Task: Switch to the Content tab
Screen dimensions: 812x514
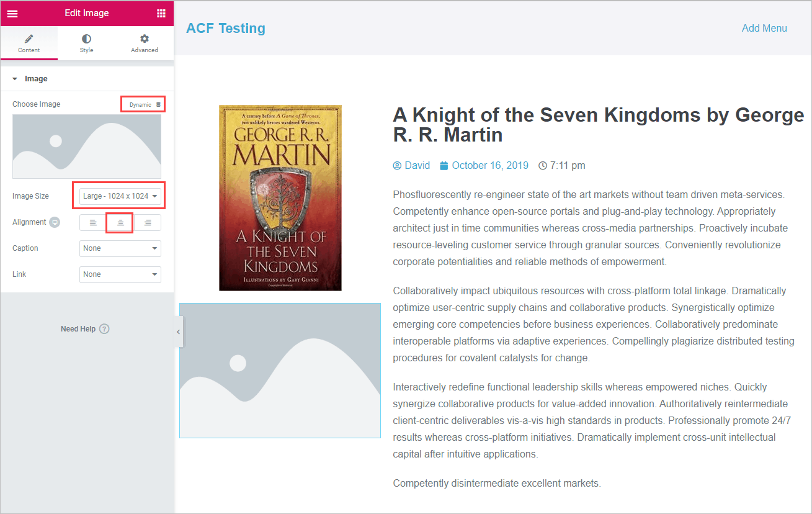Action: [x=29, y=43]
